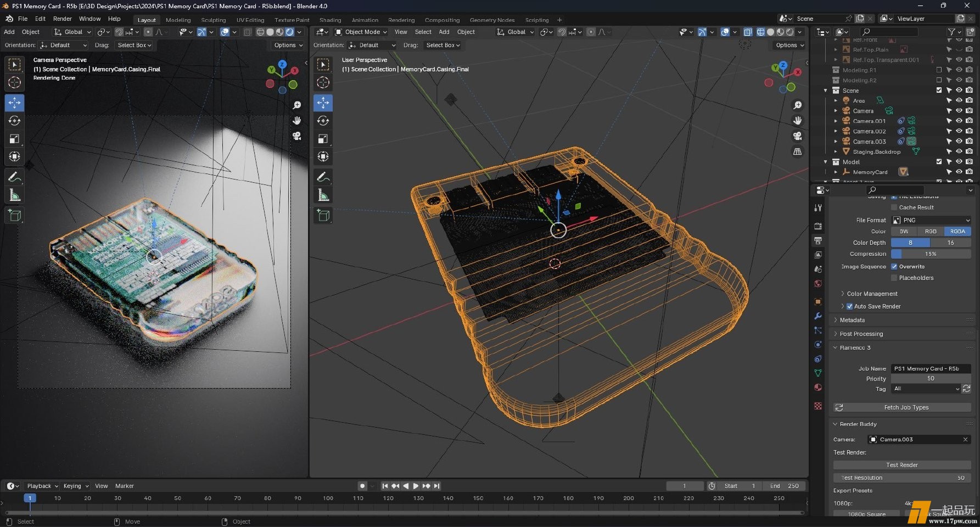Select the Rotate tool in right viewport
This screenshot has height=527, width=980.
[x=323, y=121]
